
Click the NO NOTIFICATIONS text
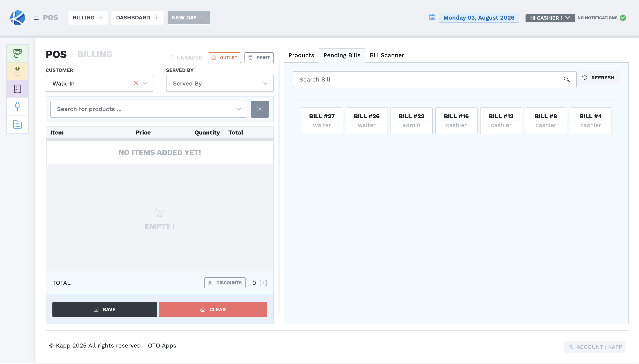click(597, 18)
